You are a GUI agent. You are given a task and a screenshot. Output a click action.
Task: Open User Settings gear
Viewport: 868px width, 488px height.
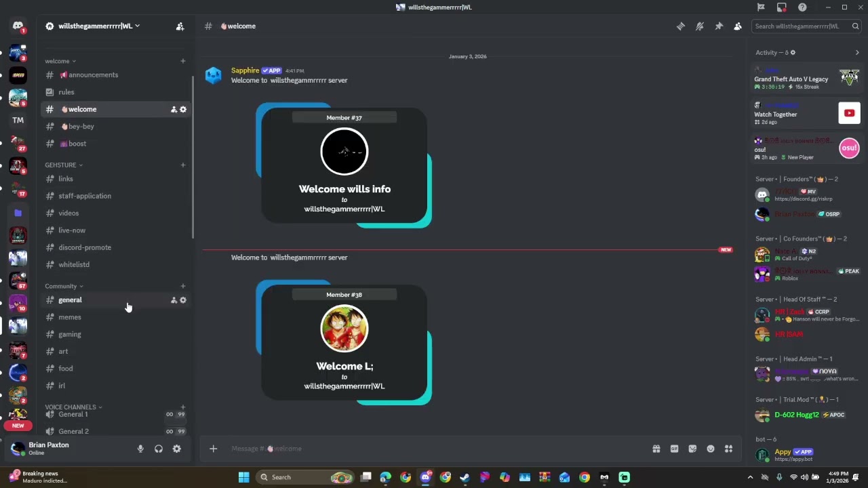click(177, 449)
